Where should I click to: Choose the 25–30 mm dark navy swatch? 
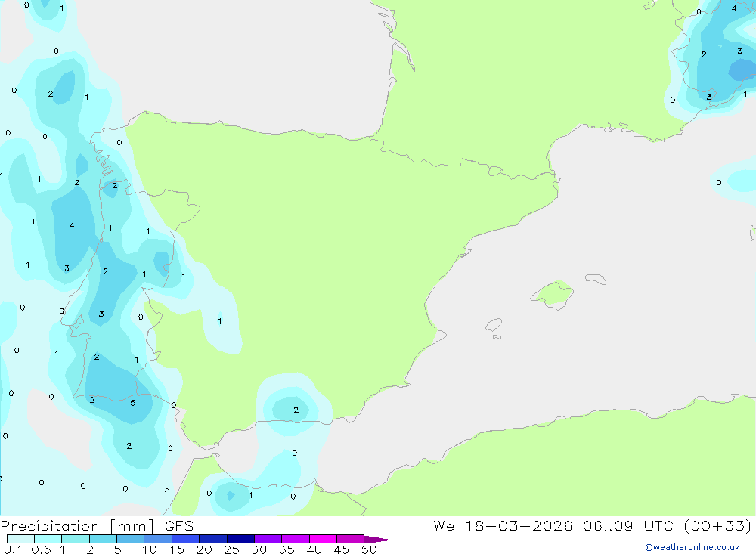pos(240,539)
